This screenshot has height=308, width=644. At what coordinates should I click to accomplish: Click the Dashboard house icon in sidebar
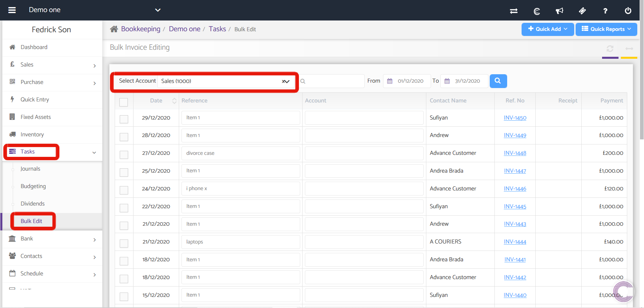[x=12, y=47]
